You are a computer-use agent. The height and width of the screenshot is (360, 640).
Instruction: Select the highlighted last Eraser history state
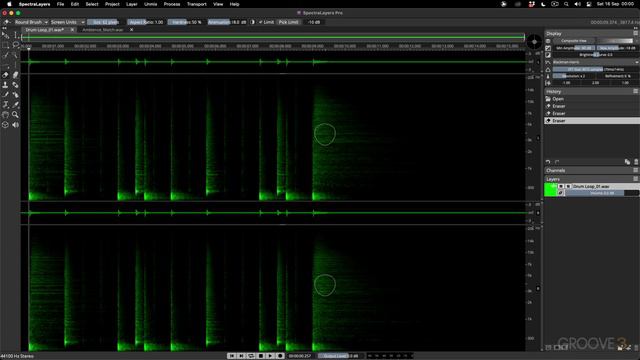592,121
